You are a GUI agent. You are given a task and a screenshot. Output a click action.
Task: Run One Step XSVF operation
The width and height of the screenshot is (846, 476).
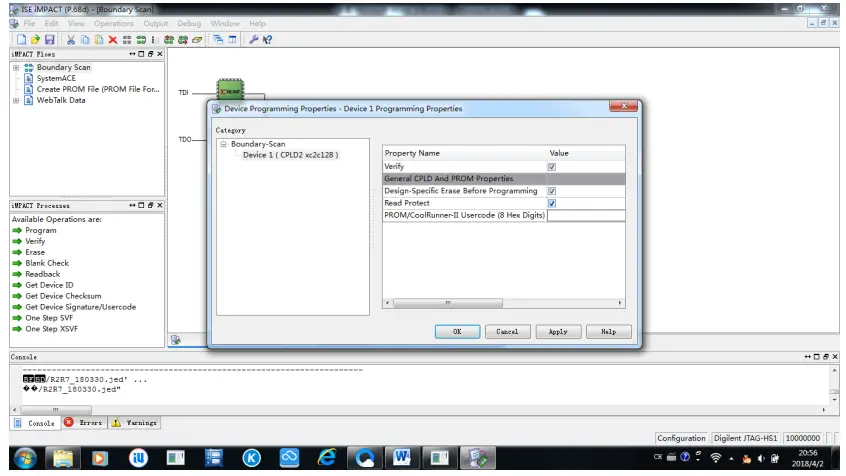point(51,329)
